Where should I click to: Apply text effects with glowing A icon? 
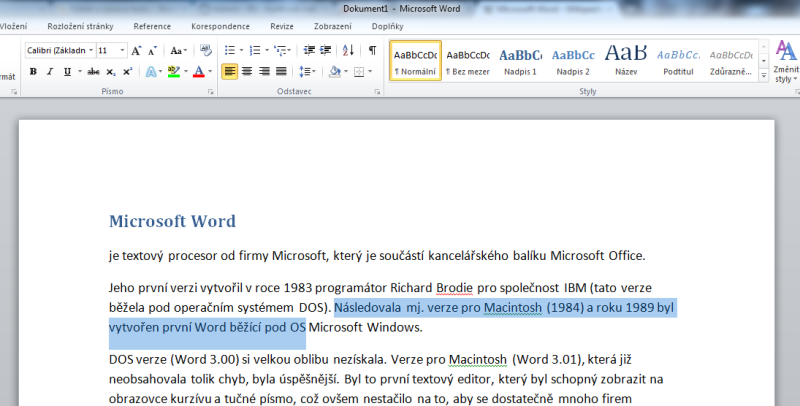coord(151,72)
